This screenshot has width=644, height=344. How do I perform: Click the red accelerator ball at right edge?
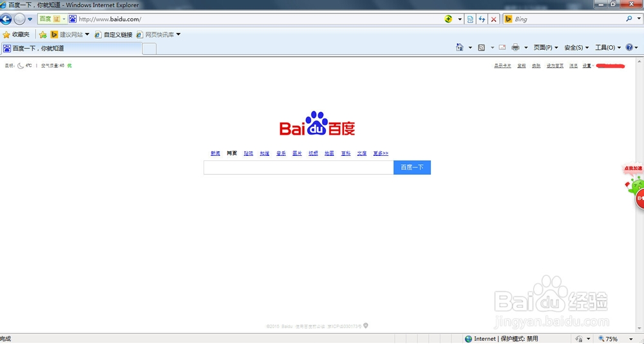coord(640,199)
